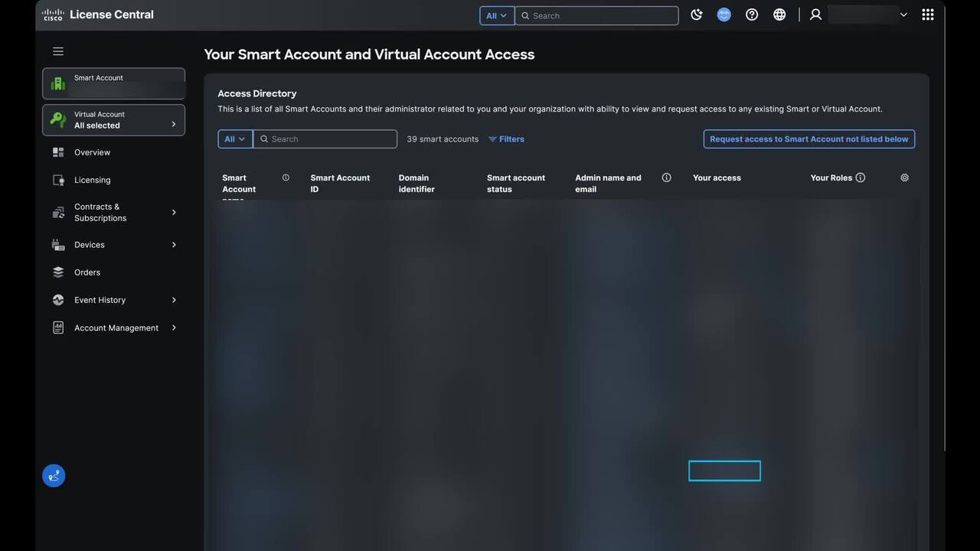This screenshot has width=980, height=551.
Task: Open the Filters button
Action: 506,139
